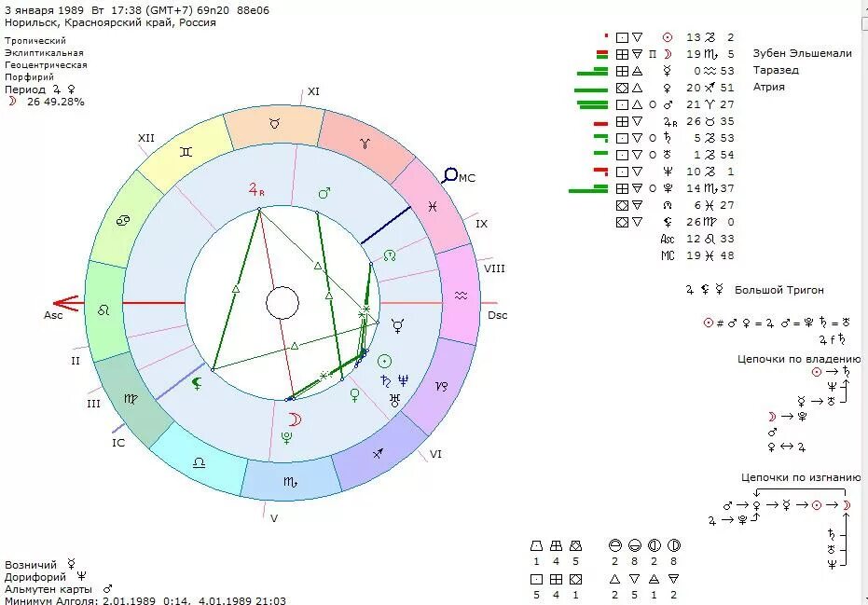This screenshot has width=868, height=605.
Task: Click the 'Цепочки по изгнанию' heading
Action: [x=801, y=477]
